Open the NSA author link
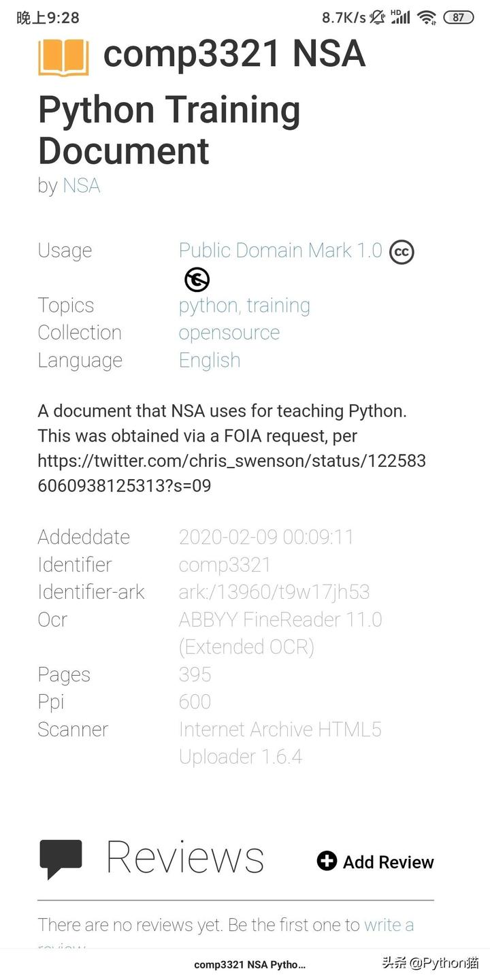490x980 pixels. 81,185
